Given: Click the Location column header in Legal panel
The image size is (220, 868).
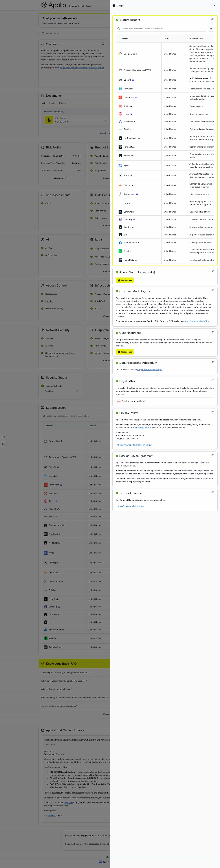Looking at the screenshot, I should coord(167,38).
